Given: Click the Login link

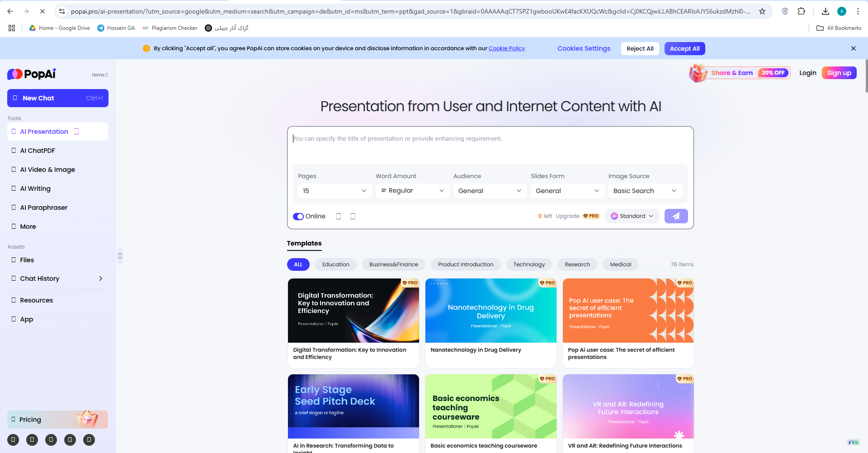Looking at the screenshot, I should pos(807,73).
